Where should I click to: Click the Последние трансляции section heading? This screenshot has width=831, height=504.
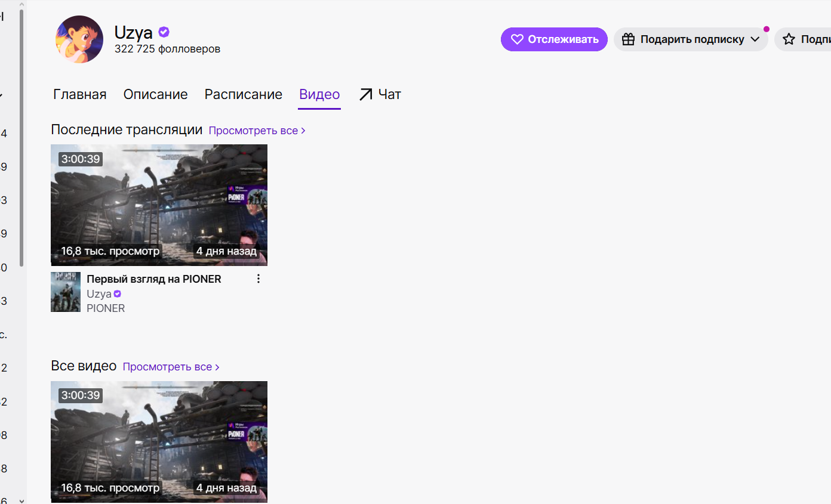pyautogui.click(x=127, y=129)
